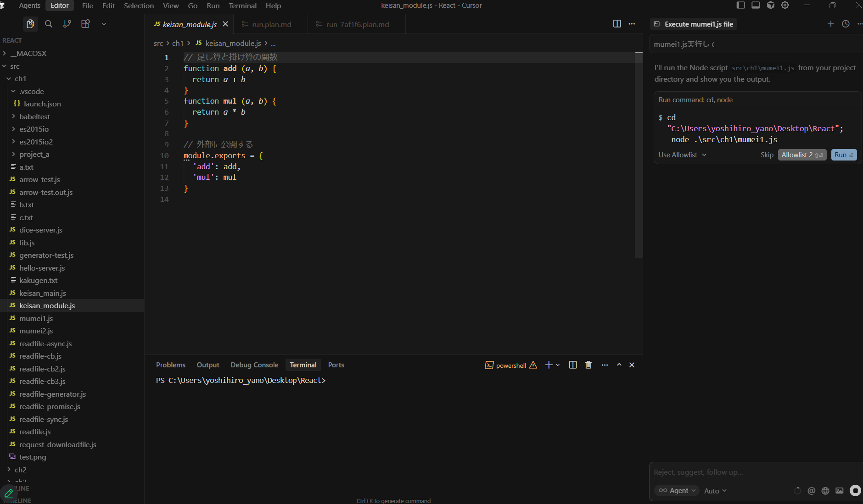Screen dimensions: 863x504
Task: Open the Source Control view icon
Action: click(67, 24)
